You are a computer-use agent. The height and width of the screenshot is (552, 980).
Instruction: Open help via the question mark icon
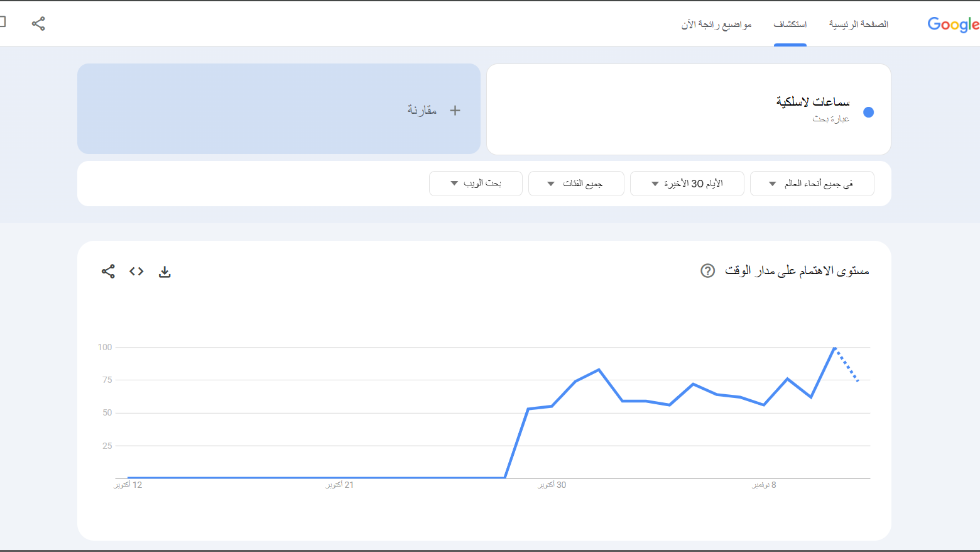click(x=707, y=270)
